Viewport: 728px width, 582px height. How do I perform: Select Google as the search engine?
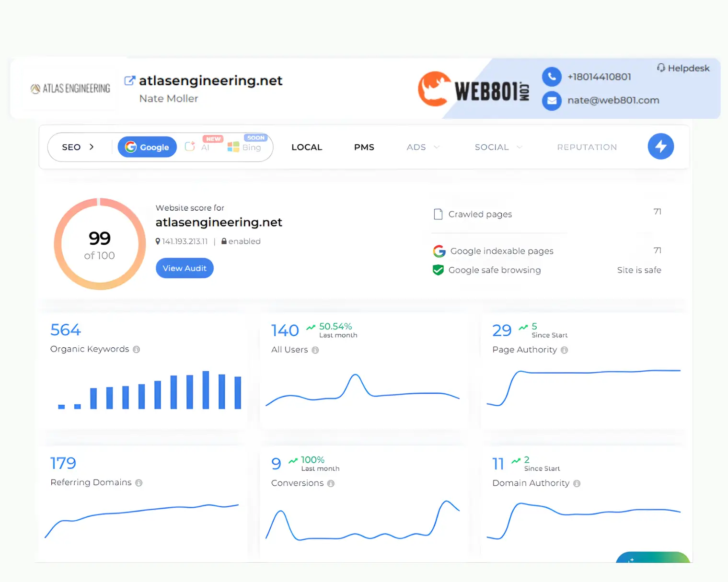pos(147,147)
